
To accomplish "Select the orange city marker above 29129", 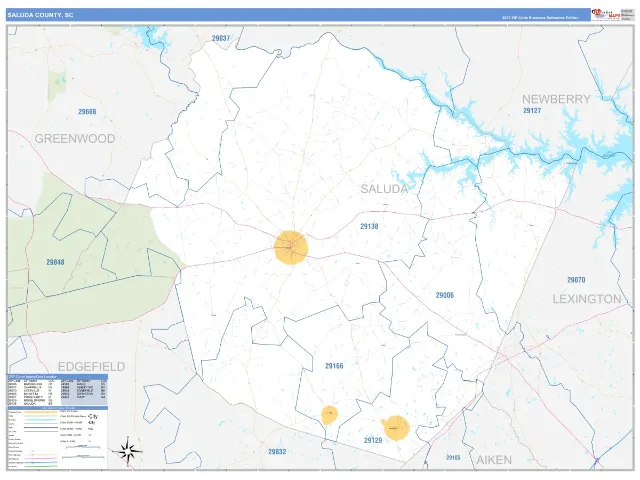I will pos(396,428).
